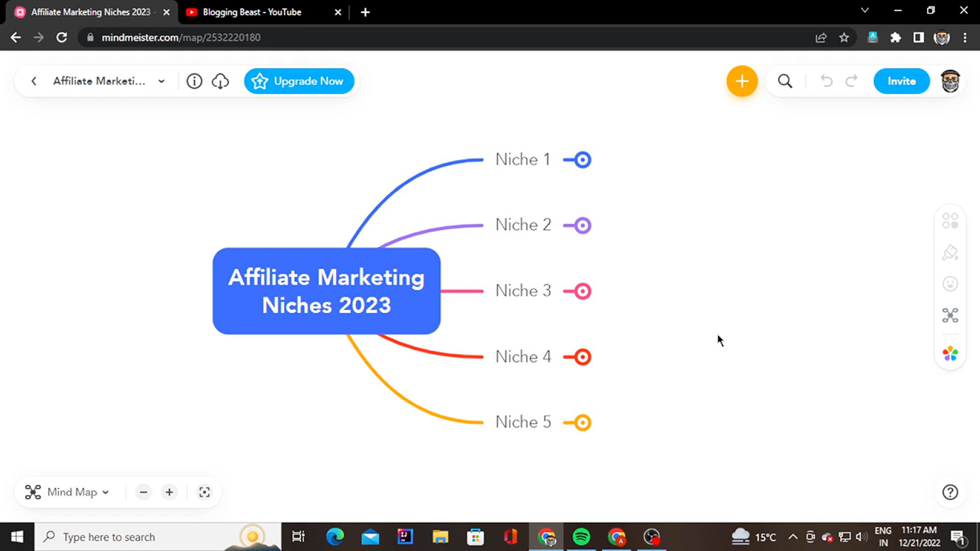Screen dimensions: 980x551
Task: Zoom in with the plus button
Action: pyautogui.click(x=169, y=492)
